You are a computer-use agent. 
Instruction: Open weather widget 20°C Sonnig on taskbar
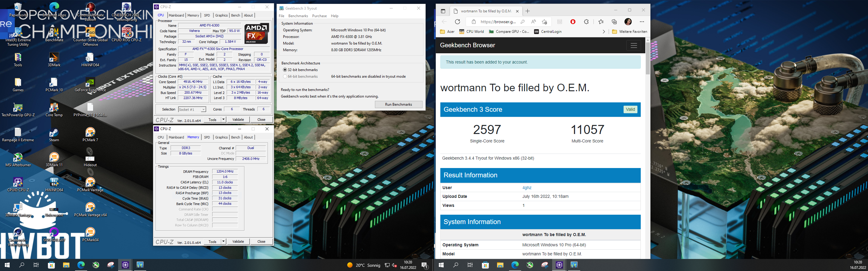364,265
